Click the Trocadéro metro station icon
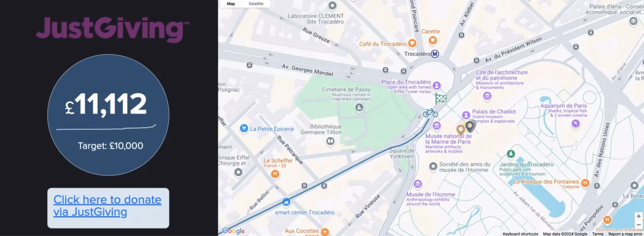Screen dimensions: 644x236 click(x=435, y=54)
